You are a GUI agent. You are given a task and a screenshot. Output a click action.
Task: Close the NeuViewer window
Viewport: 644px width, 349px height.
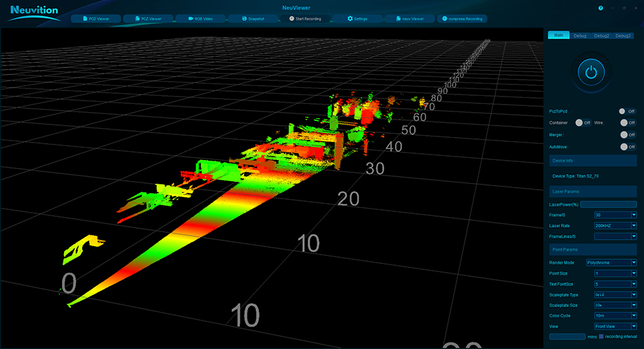636,8
